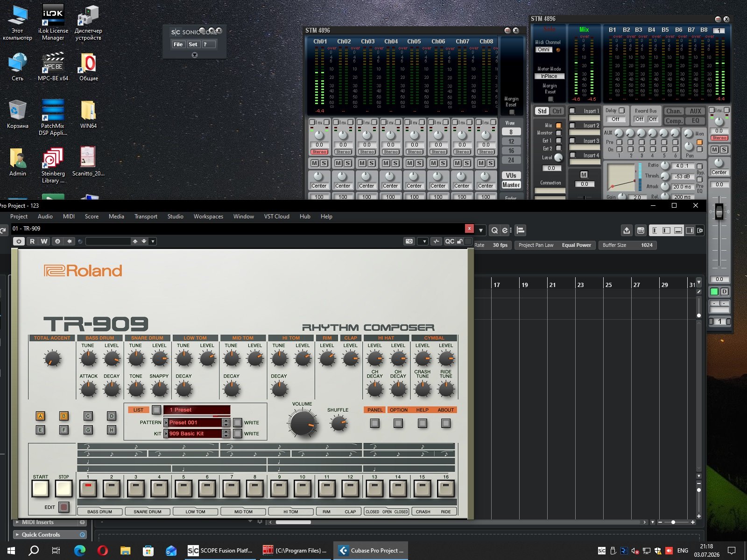Open the Project menu in Cubase
This screenshot has height=560, width=747.
pyautogui.click(x=19, y=217)
